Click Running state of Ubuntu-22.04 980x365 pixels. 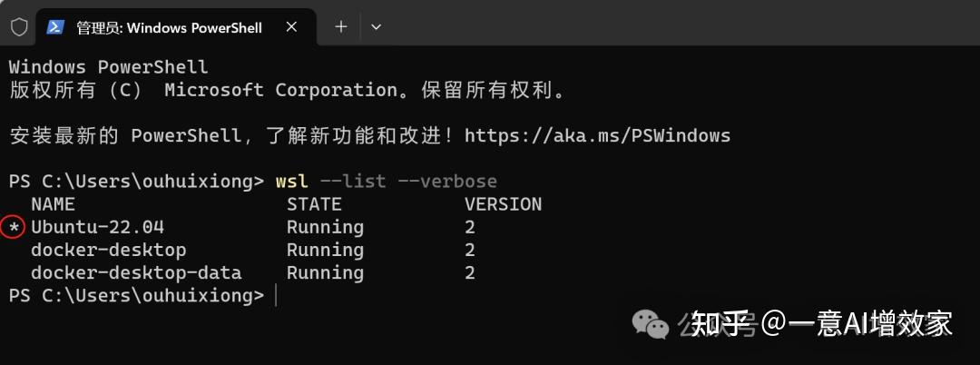tap(325, 227)
